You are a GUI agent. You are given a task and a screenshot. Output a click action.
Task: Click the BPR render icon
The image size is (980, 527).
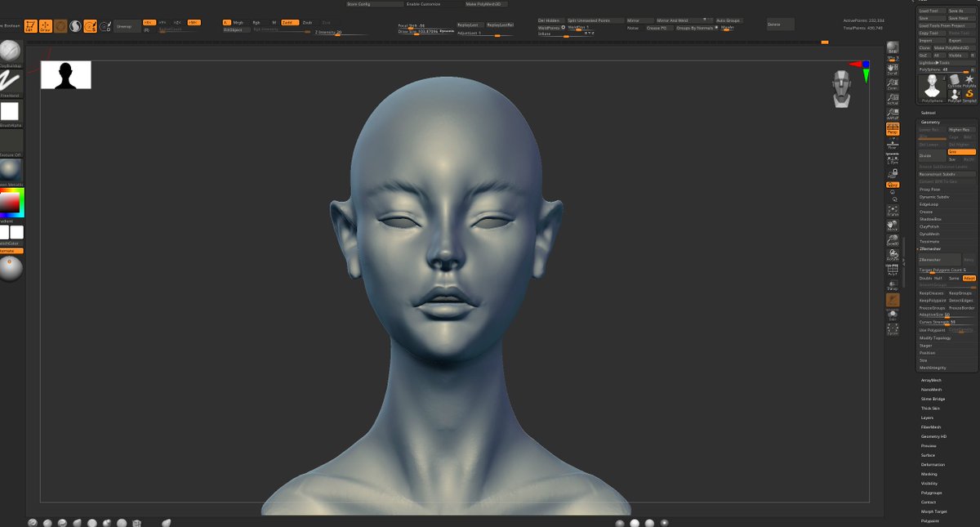[893, 49]
